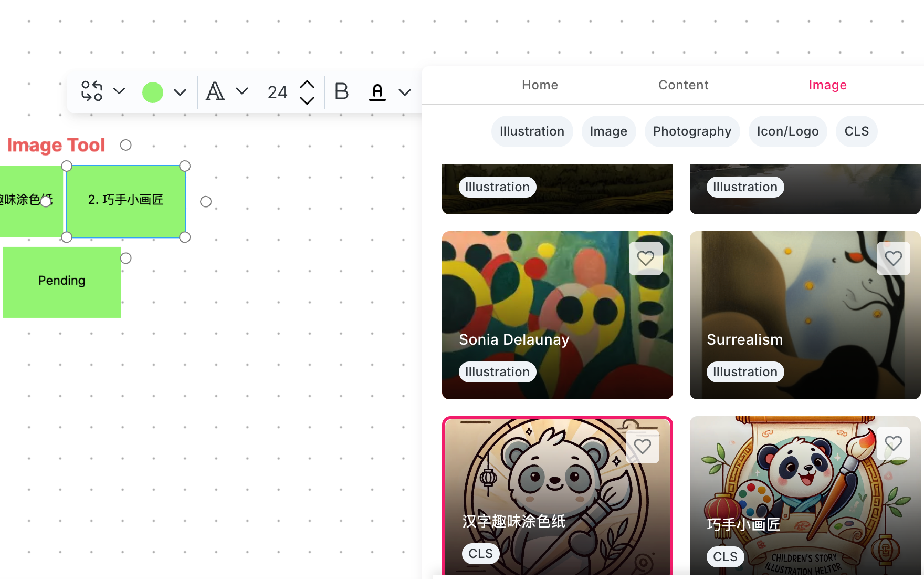Select the Surrealism style thumbnail
Screen dimensions: 924x579
pos(805,315)
